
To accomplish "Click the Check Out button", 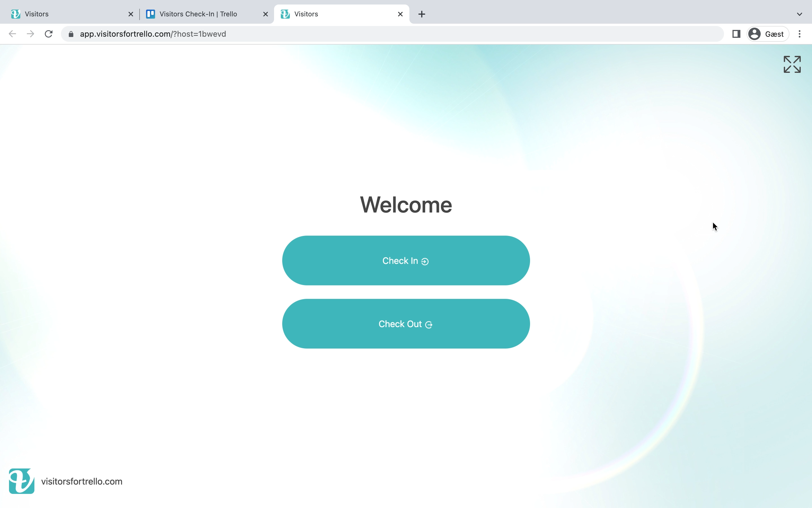I will pyautogui.click(x=406, y=323).
